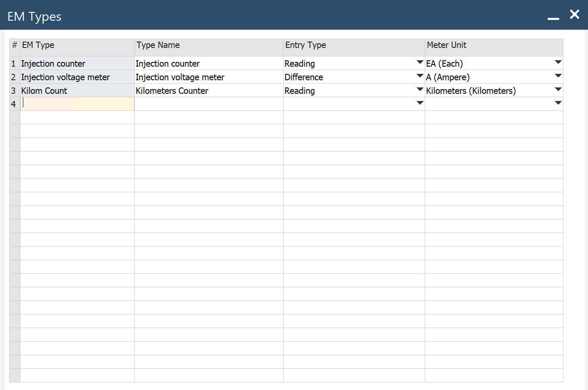Select row number 1 header
This screenshot has height=390, width=588.
[14, 64]
